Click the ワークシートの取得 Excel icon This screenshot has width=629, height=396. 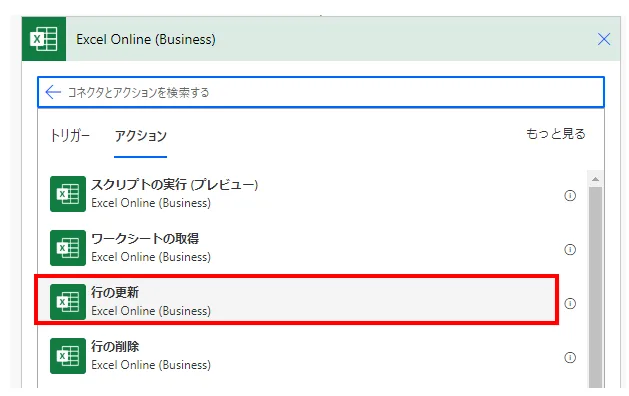(68, 248)
